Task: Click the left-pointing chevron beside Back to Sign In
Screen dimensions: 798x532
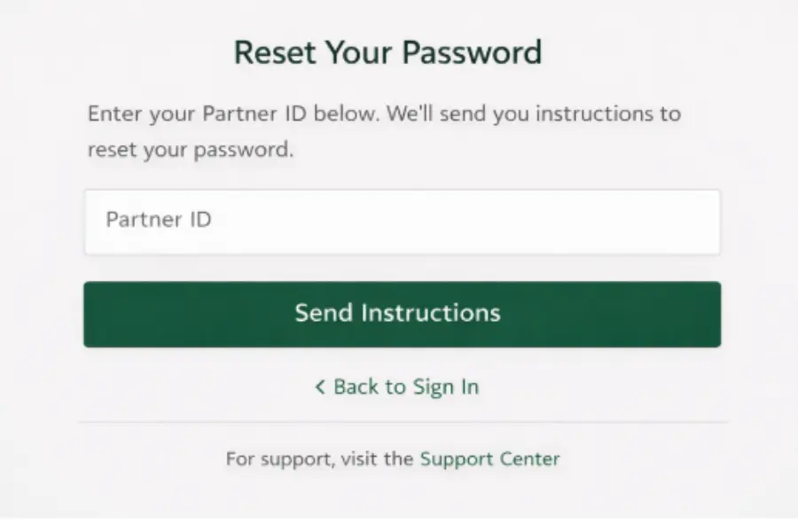Action: pyautogui.click(x=319, y=387)
